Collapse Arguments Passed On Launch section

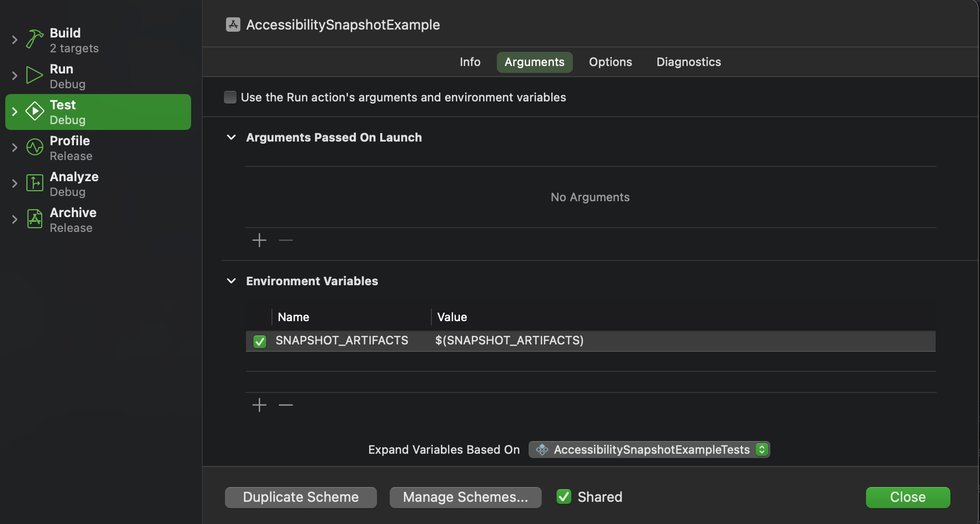[231, 137]
